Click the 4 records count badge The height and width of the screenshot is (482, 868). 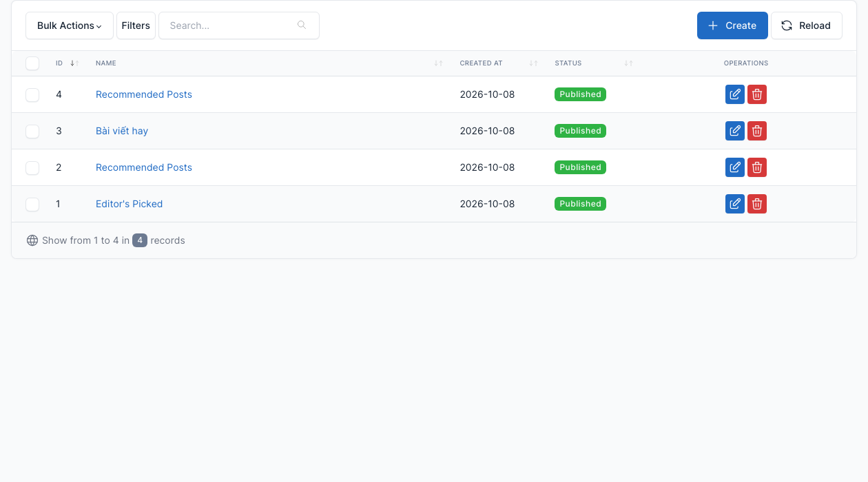tap(140, 240)
